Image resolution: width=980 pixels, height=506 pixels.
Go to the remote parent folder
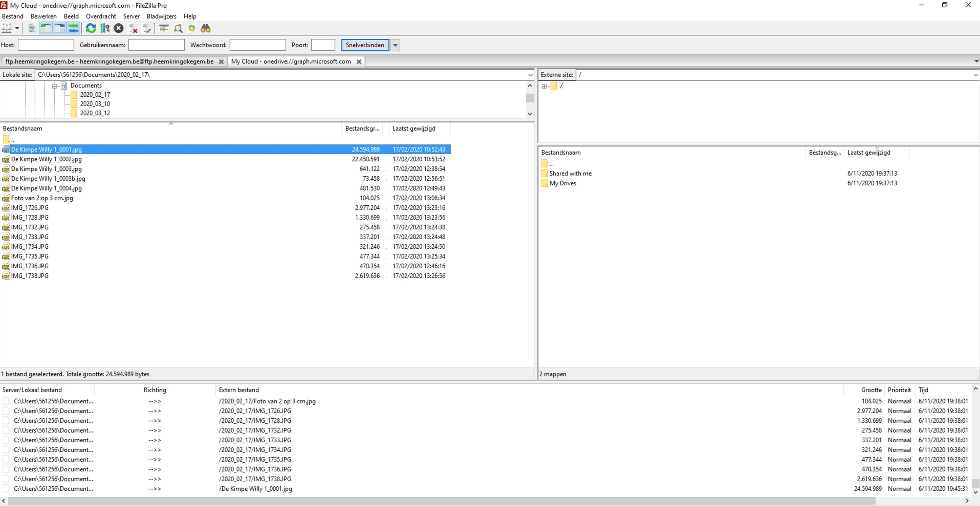click(547, 164)
